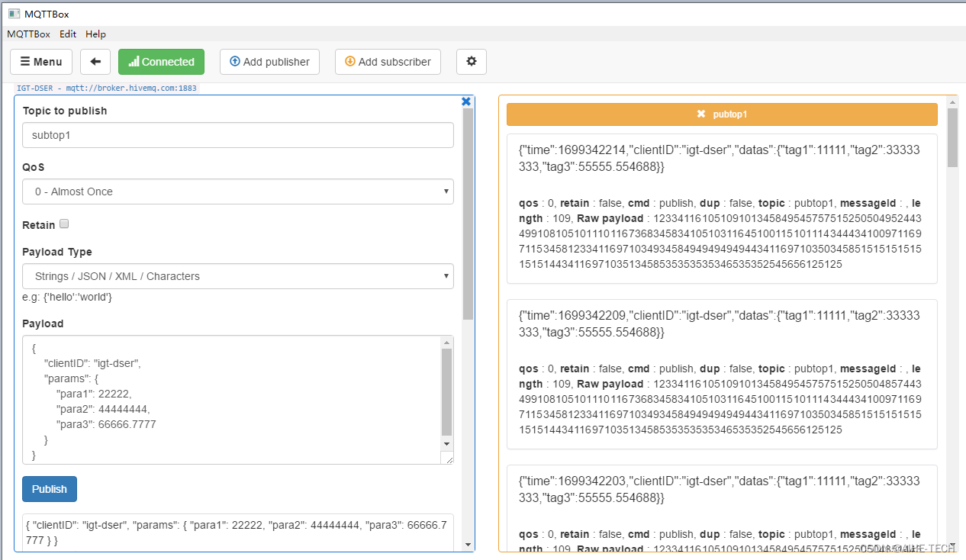Select the message with time 1699342203
Screen dimensions: 966x560
pos(722,508)
